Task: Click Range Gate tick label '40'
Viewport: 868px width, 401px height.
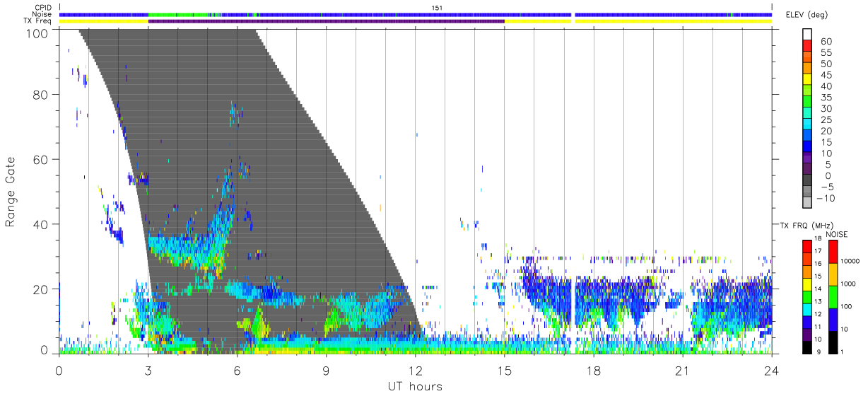Action: (x=42, y=224)
